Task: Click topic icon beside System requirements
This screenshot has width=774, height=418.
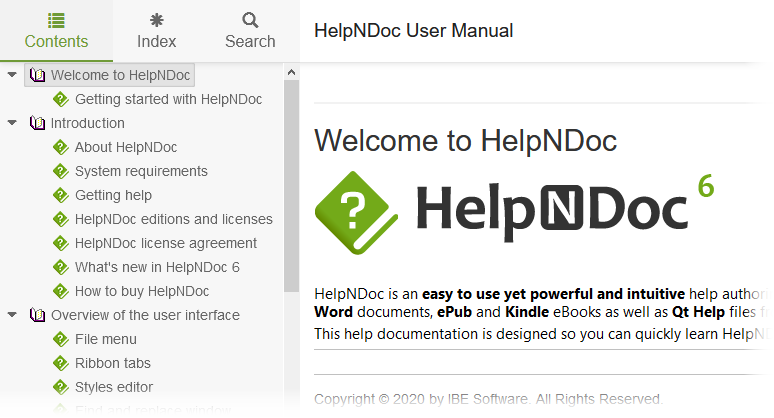Action: coord(61,171)
